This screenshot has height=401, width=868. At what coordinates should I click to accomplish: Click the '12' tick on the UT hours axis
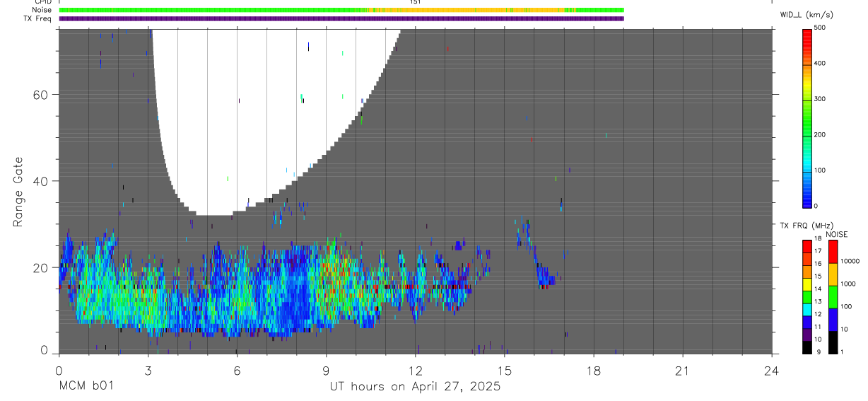tap(416, 371)
